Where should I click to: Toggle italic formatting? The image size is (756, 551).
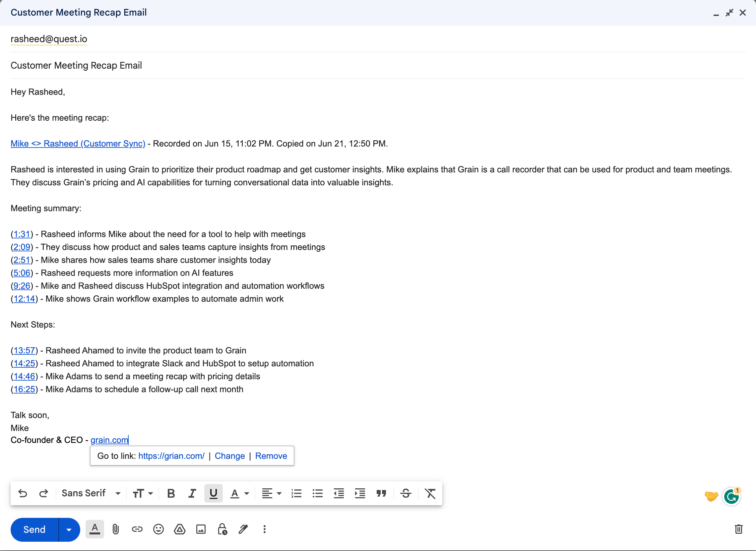tap(192, 493)
